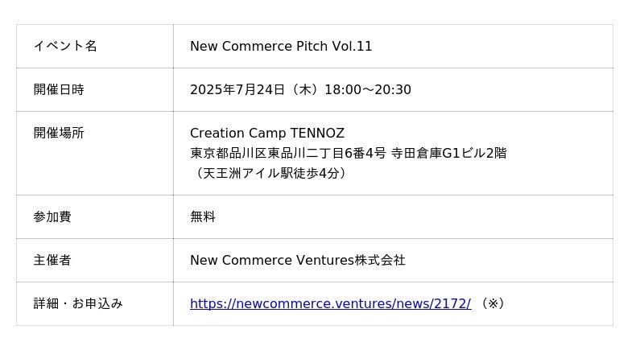Click the start time 18:00

(343, 89)
